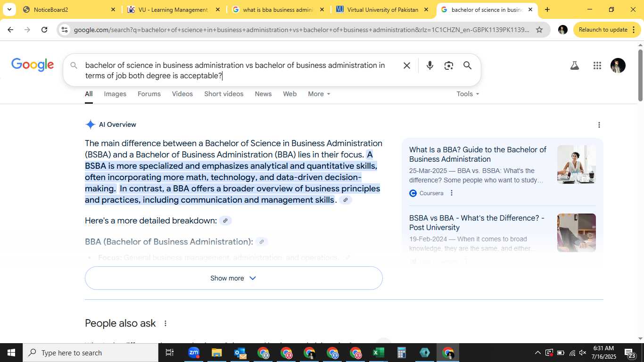The height and width of the screenshot is (362, 644).
Task: Clear the search query with X icon
Action: click(x=407, y=66)
